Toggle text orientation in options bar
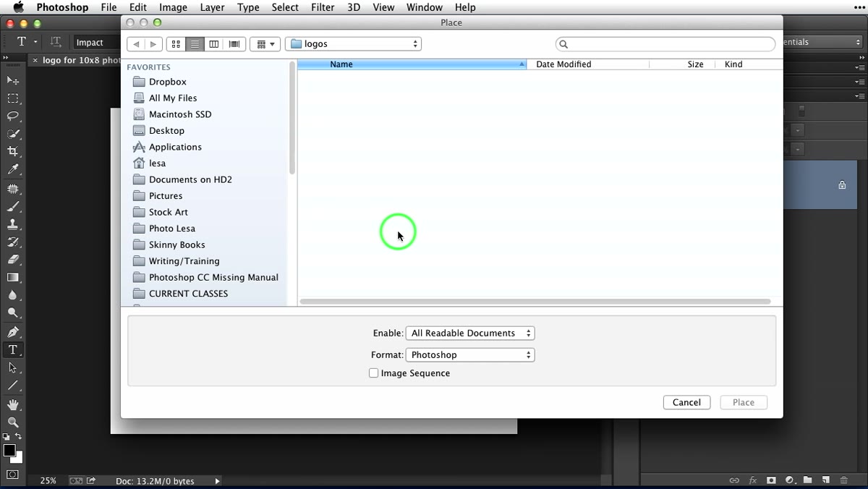The image size is (868, 489). point(56,42)
